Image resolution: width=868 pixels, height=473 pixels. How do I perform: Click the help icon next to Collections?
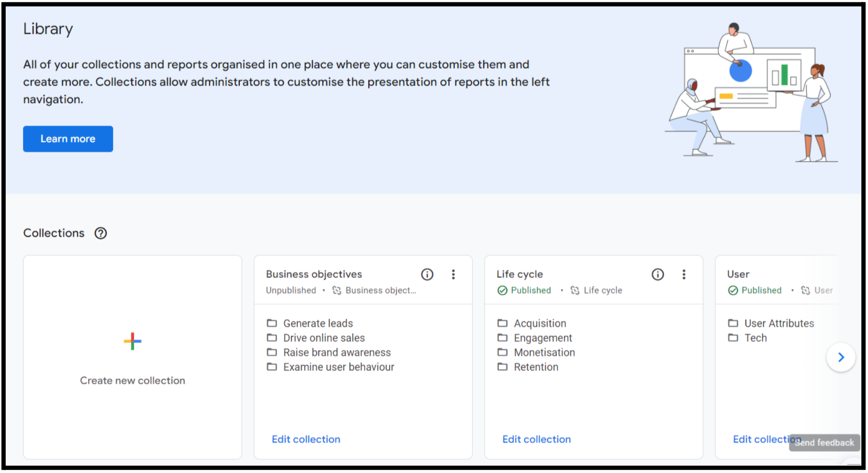point(100,233)
